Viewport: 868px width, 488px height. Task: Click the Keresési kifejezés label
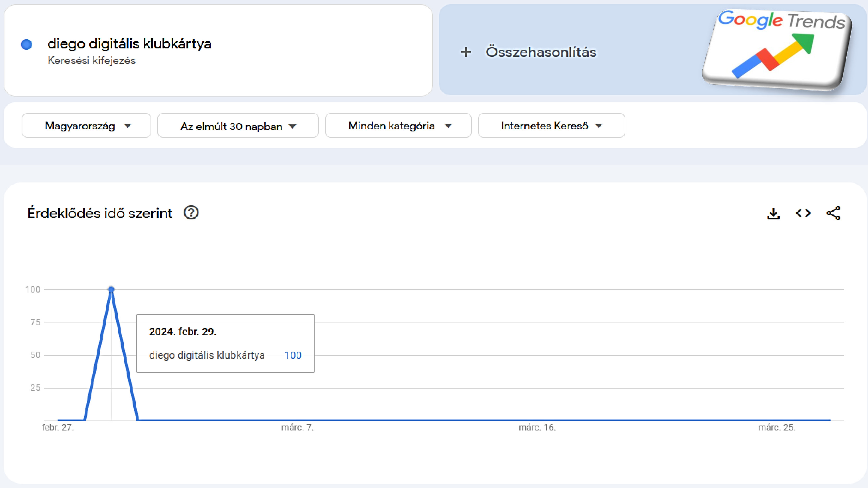coord(91,61)
